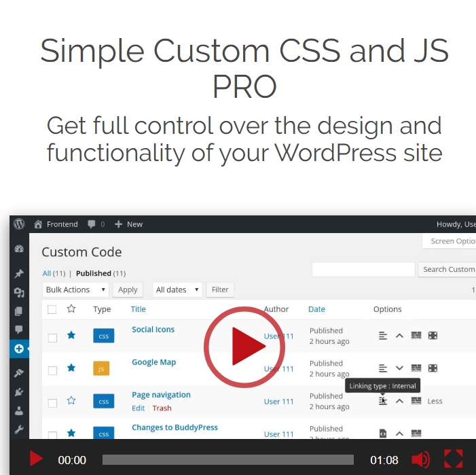Screen dimensions: 476x475
Task: Toggle the star on Social Icons row
Action: point(71,335)
